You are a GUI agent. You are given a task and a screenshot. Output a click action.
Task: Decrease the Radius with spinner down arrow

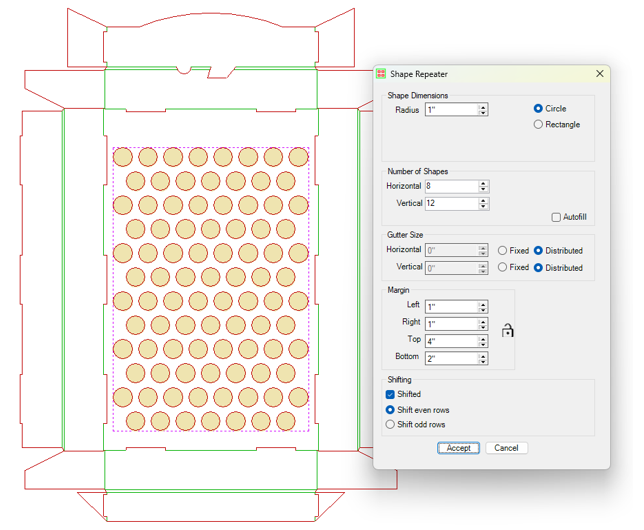tap(483, 113)
